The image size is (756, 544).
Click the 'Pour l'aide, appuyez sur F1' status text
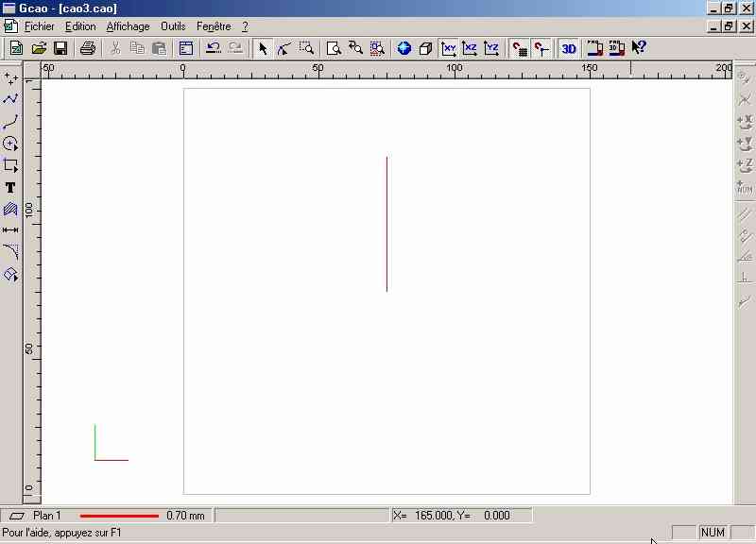coord(61,533)
